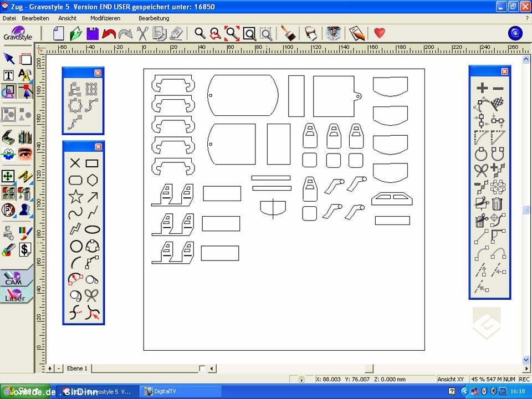
Task: Click the lock icon in the status bar
Action: point(301,380)
